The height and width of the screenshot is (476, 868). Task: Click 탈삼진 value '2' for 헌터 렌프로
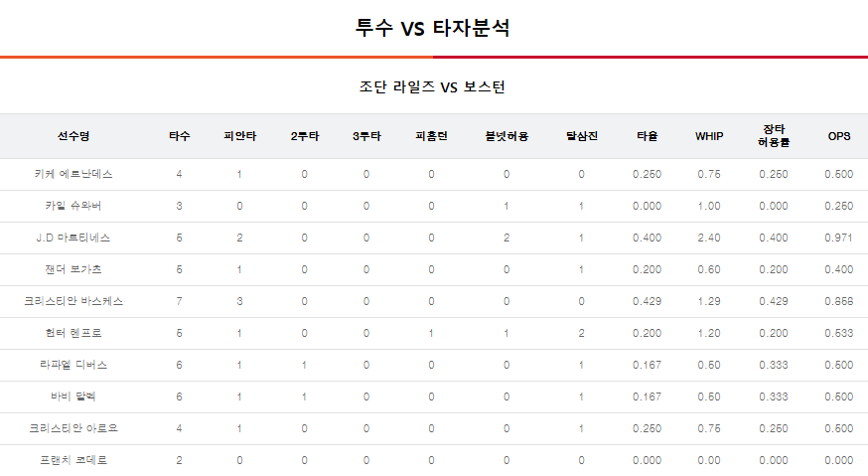point(582,333)
